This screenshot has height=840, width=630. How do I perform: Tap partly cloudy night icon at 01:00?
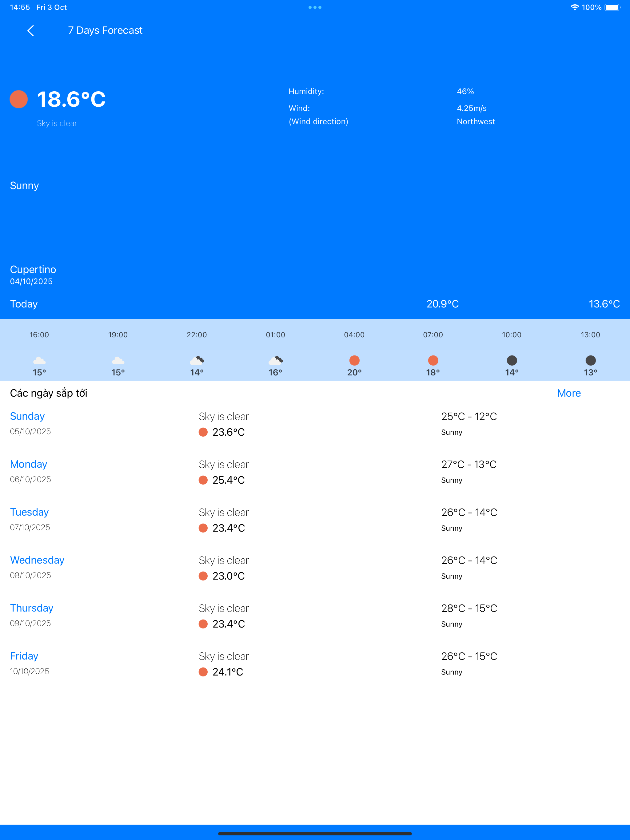(x=276, y=360)
